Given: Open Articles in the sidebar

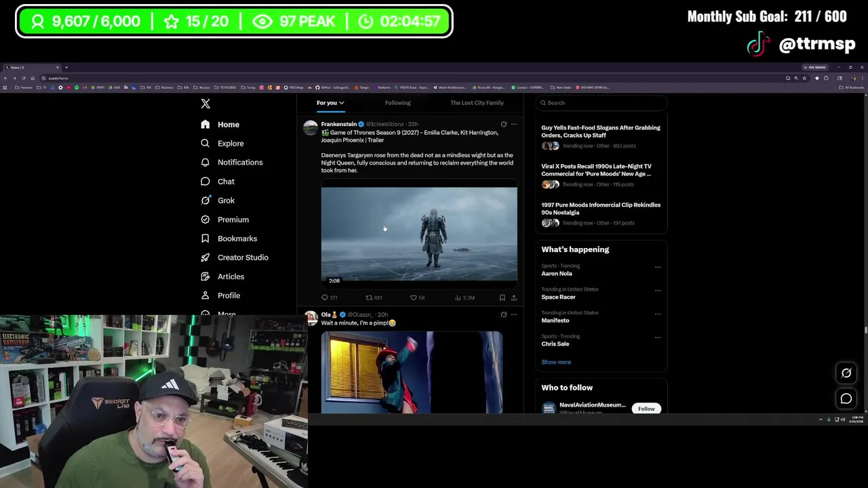Looking at the screenshot, I should (x=223, y=277).
